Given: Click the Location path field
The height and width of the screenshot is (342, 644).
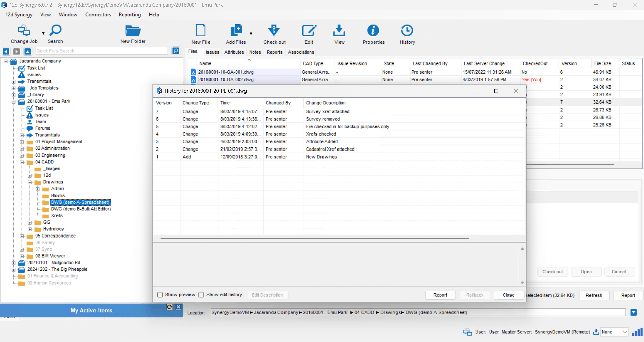Looking at the screenshot, I should pyautogui.click(x=418, y=312).
